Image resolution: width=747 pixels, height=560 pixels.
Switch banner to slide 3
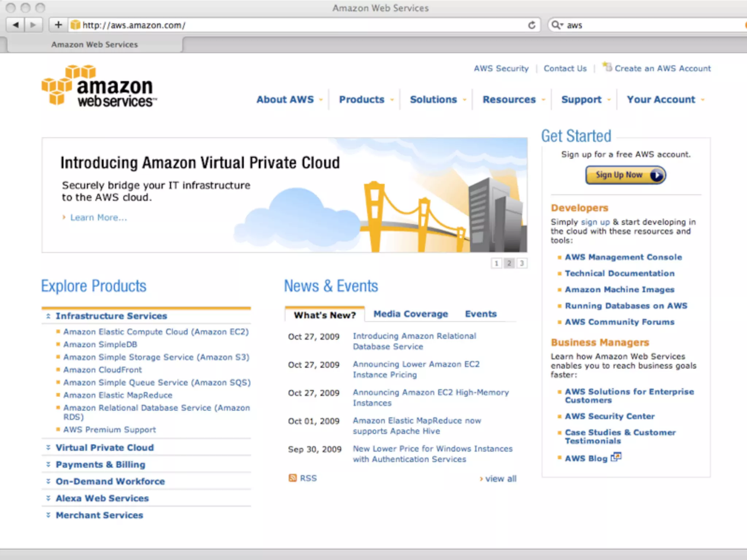point(522,263)
